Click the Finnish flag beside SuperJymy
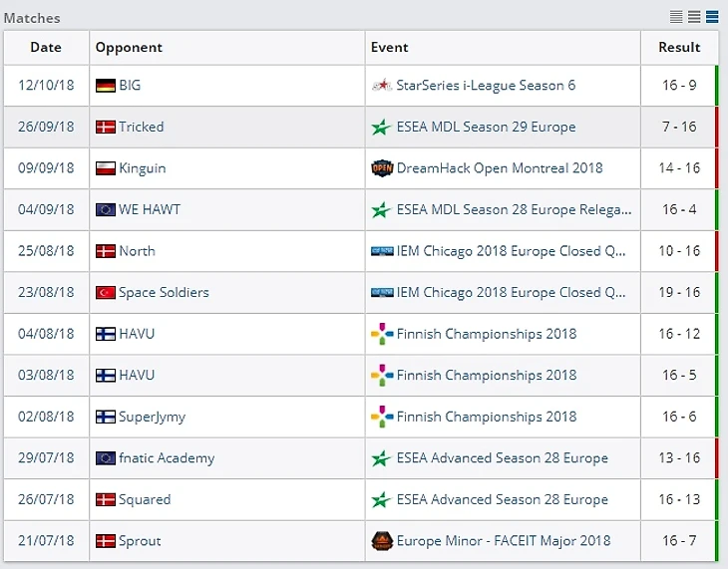The height and width of the screenshot is (569, 728). pos(105,418)
